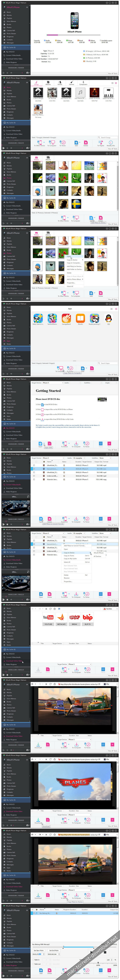Apps screen: select the Baby Learns app icon
The height and width of the screenshot is (980, 120).
click(38, 318)
